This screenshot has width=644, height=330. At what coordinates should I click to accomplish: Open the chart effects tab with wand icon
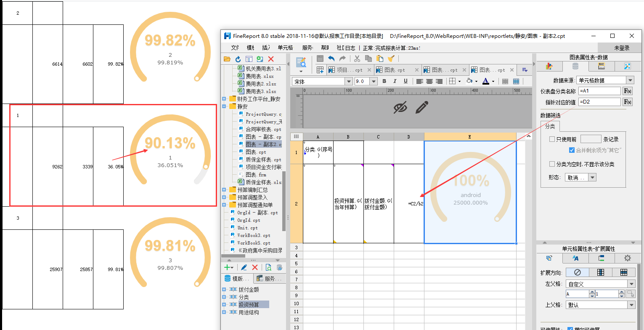point(627,66)
